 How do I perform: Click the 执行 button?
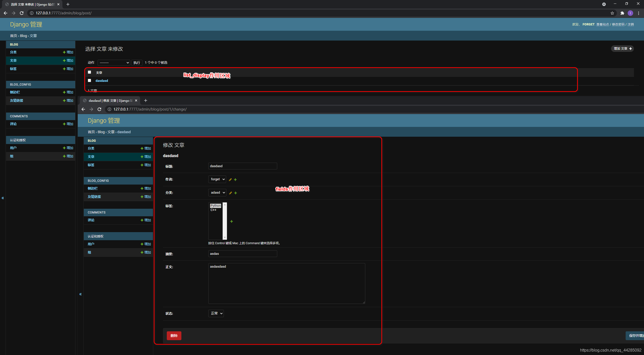click(x=137, y=63)
